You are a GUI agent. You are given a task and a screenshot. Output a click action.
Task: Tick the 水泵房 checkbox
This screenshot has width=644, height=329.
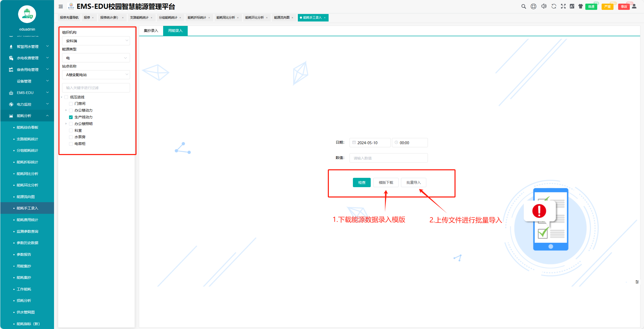point(71,137)
